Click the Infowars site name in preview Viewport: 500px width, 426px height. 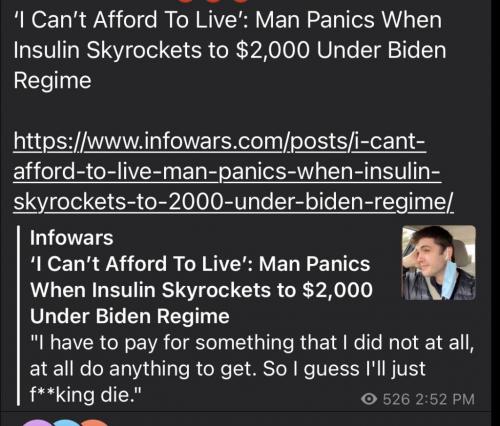(x=72, y=238)
